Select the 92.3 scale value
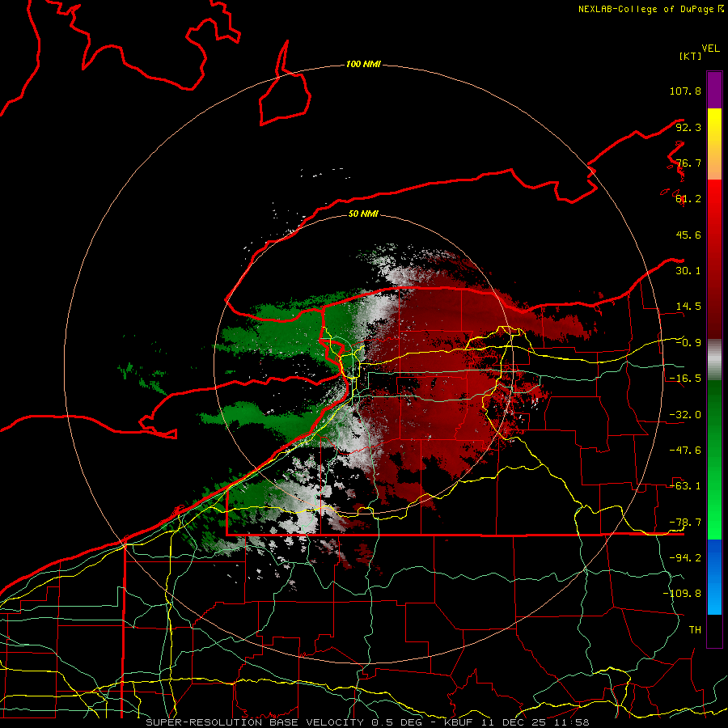 coord(688,127)
